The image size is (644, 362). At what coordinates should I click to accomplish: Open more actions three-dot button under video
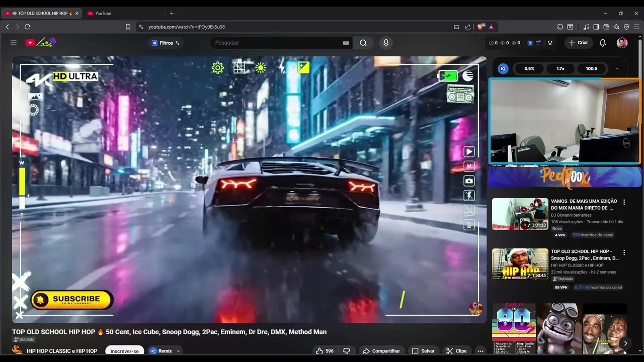coord(480,351)
